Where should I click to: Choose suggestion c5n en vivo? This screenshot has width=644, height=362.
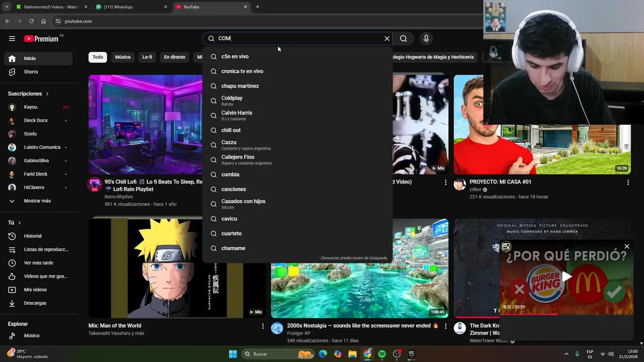[297, 56]
